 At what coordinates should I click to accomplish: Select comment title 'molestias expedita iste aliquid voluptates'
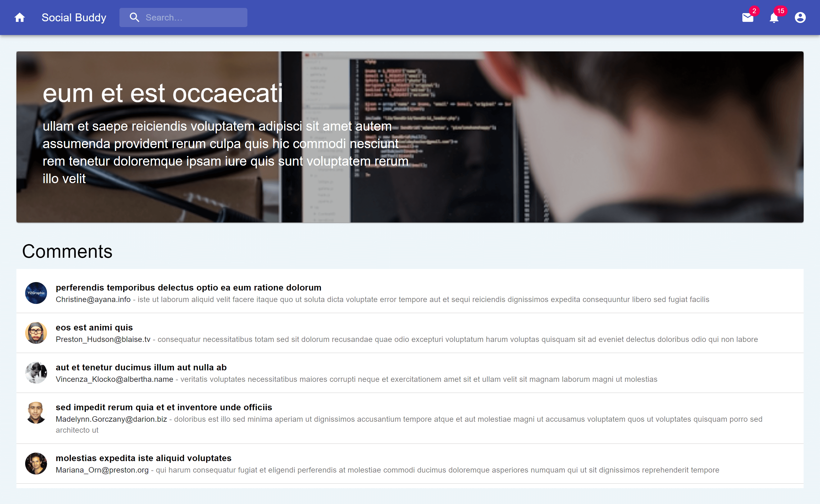[143, 458]
